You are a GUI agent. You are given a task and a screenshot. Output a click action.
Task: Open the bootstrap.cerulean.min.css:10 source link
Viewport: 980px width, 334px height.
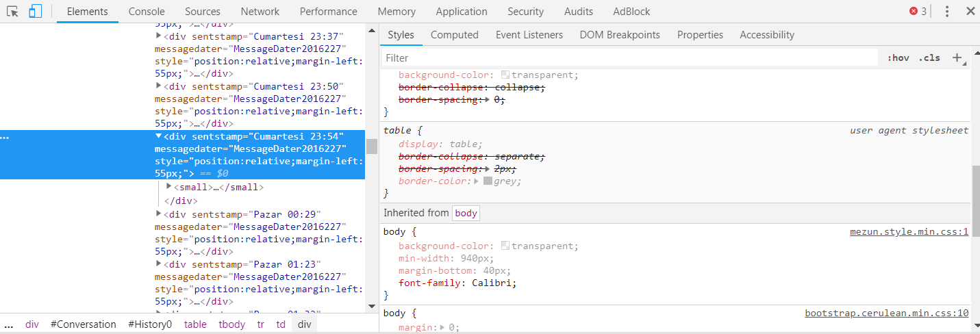[x=887, y=313]
